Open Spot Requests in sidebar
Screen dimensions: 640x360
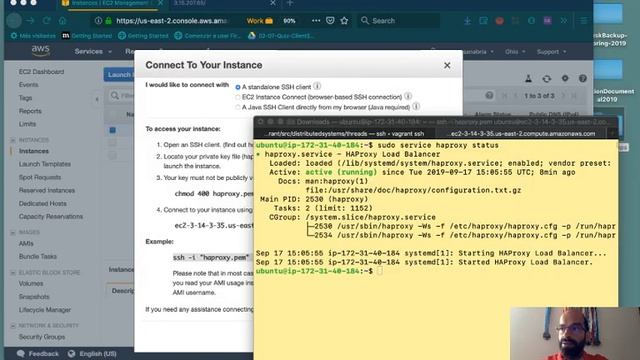pyautogui.click(x=40, y=178)
